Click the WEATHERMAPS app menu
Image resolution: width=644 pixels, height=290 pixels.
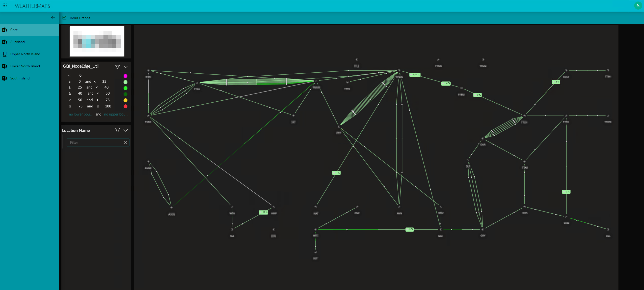coord(5,5)
